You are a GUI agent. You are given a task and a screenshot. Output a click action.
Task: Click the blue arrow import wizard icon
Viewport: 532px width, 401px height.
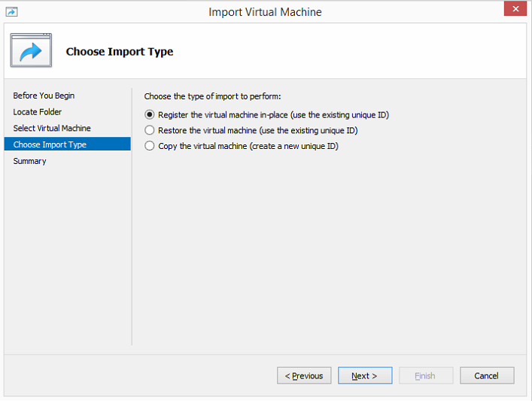(31, 51)
